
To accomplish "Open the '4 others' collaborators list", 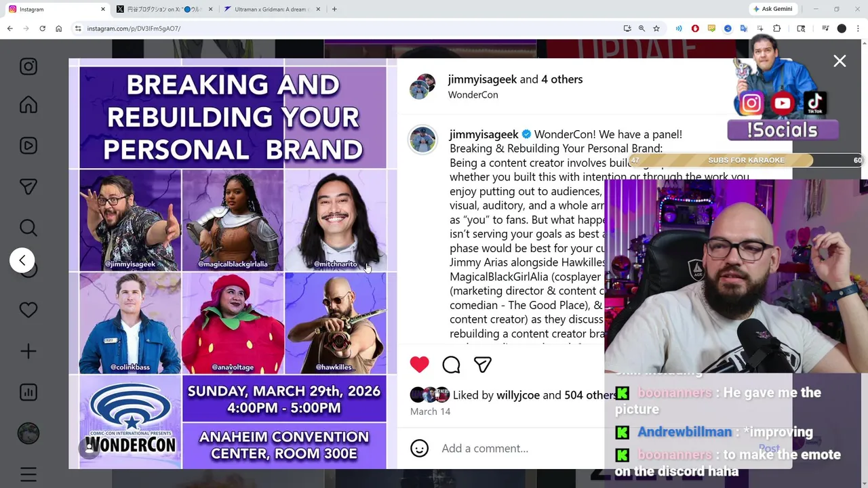I will 561,79.
